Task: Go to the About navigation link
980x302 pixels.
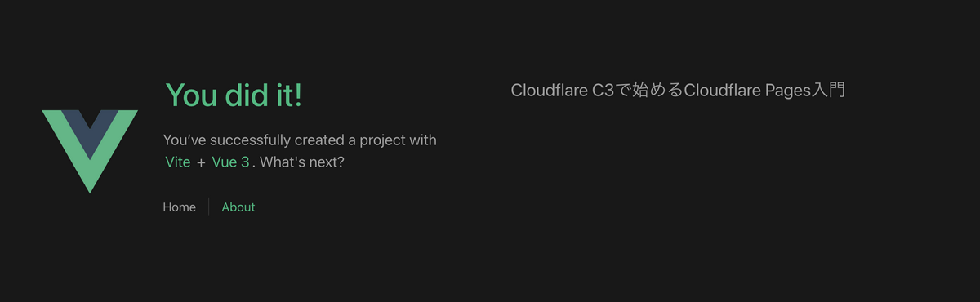Action: [238, 207]
